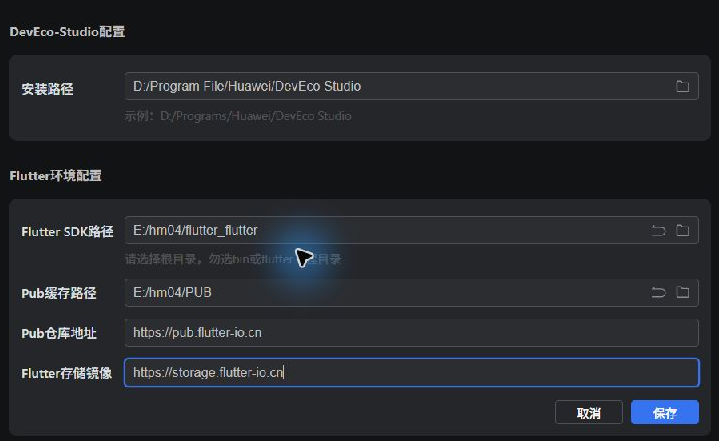Open folder picker for Flutter SDK path
Viewport: 719px width, 441px height.
[x=682, y=230]
